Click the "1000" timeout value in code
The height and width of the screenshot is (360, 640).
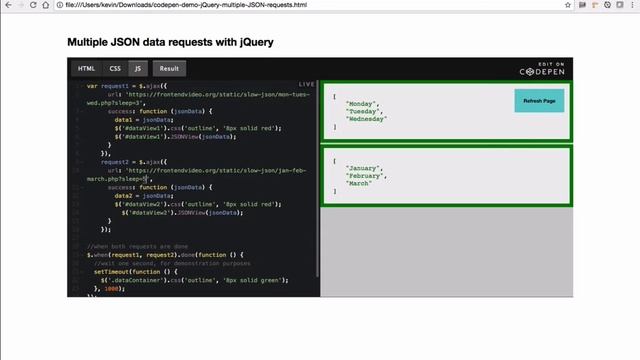point(111,289)
